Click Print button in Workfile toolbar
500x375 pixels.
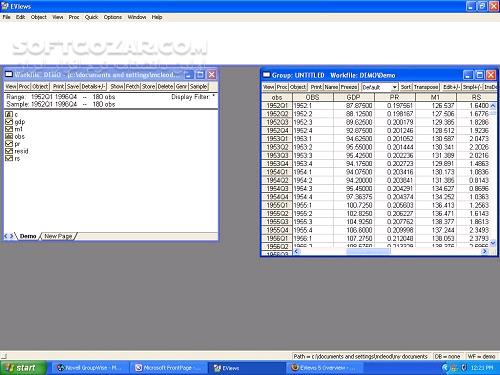[59, 86]
